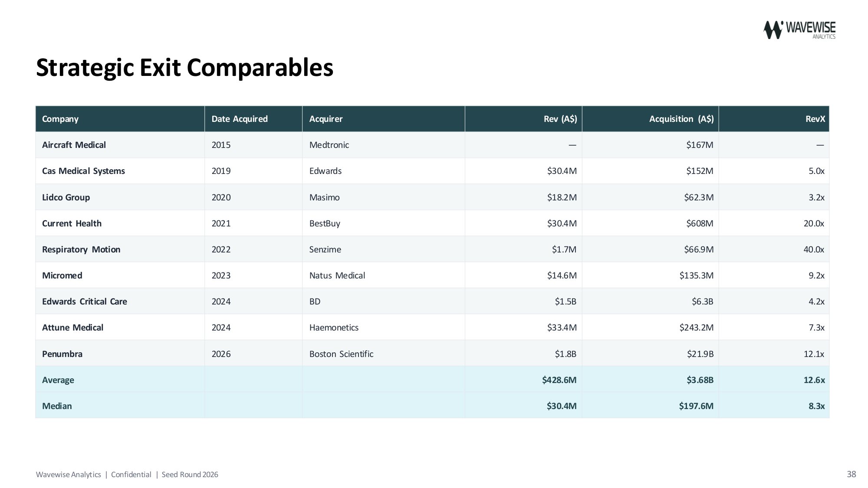This screenshot has height=488, width=868.
Task: Select the acquirer 'Boston Scientific'
Action: point(341,354)
